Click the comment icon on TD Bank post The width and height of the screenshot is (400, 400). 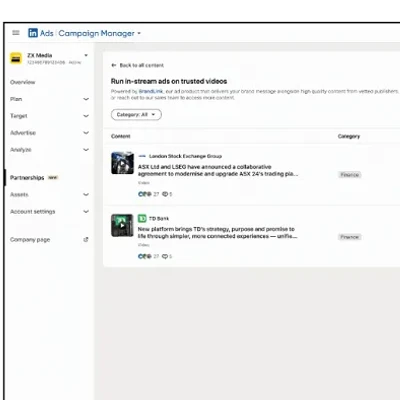[165, 256]
